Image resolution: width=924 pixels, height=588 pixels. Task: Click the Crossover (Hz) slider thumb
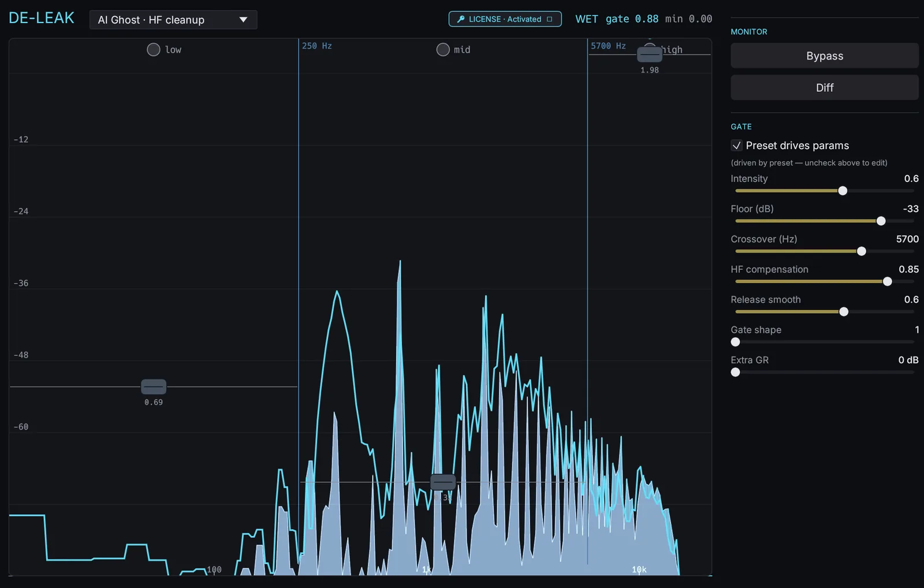pyautogui.click(x=862, y=251)
